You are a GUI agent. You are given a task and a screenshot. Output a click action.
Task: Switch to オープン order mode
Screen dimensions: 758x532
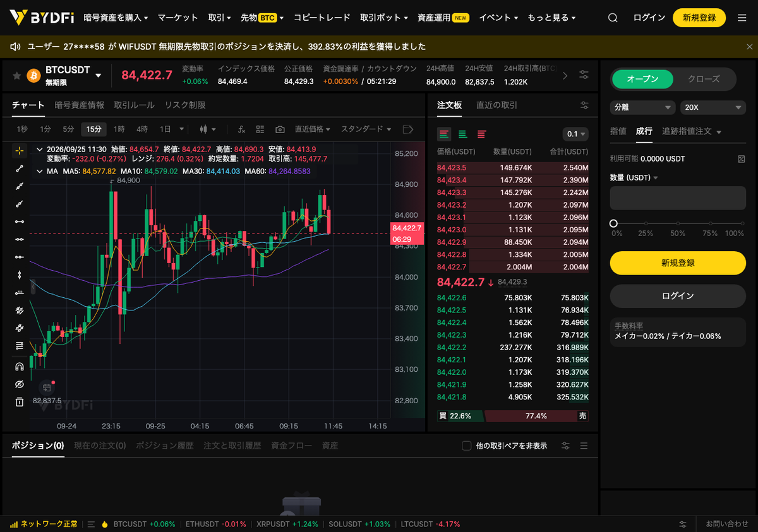coord(642,79)
